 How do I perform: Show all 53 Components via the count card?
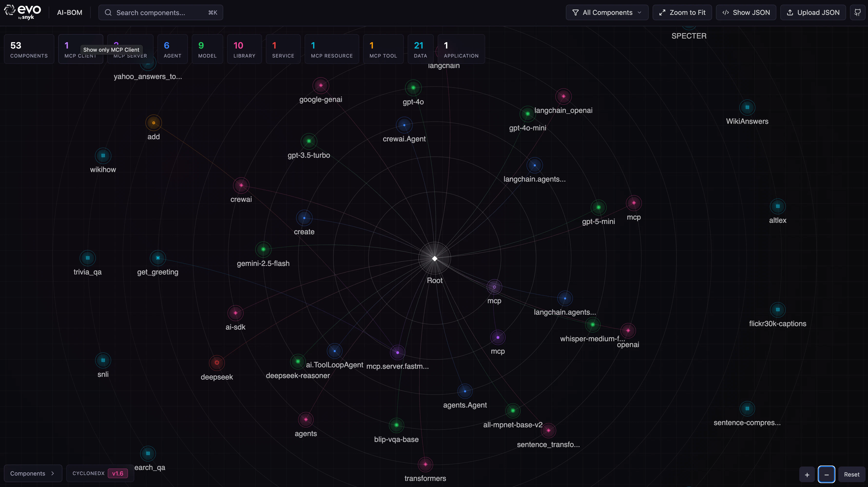(29, 49)
